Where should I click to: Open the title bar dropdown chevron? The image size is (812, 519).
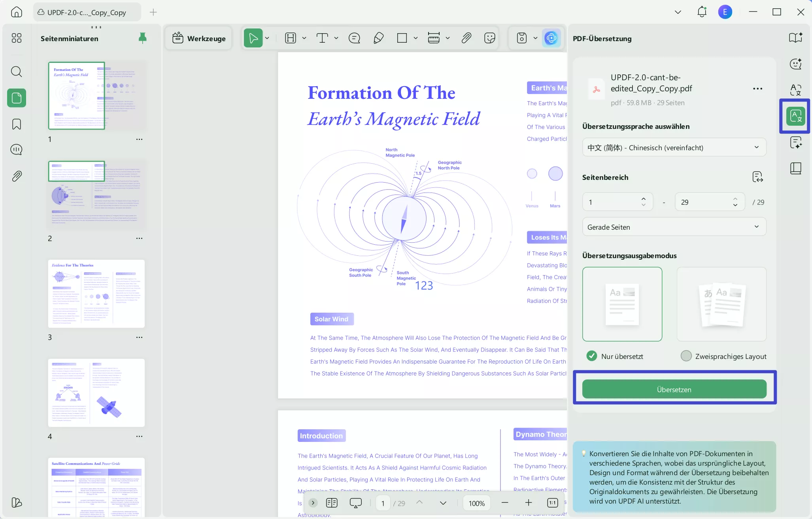pos(678,12)
